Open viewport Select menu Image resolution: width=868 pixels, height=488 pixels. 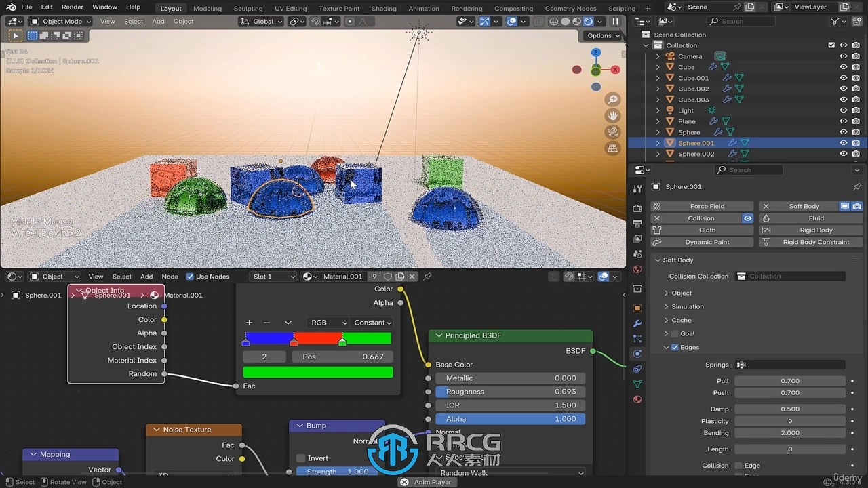tap(134, 21)
